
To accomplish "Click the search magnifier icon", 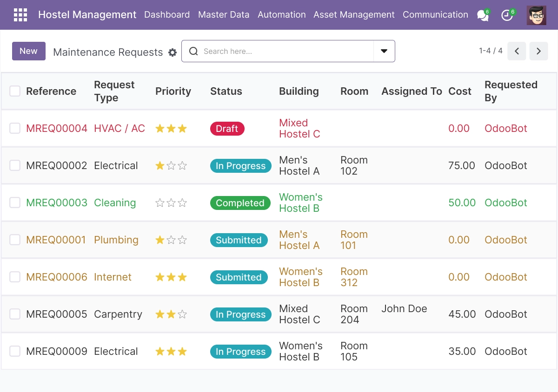I will tap(193, 51).
